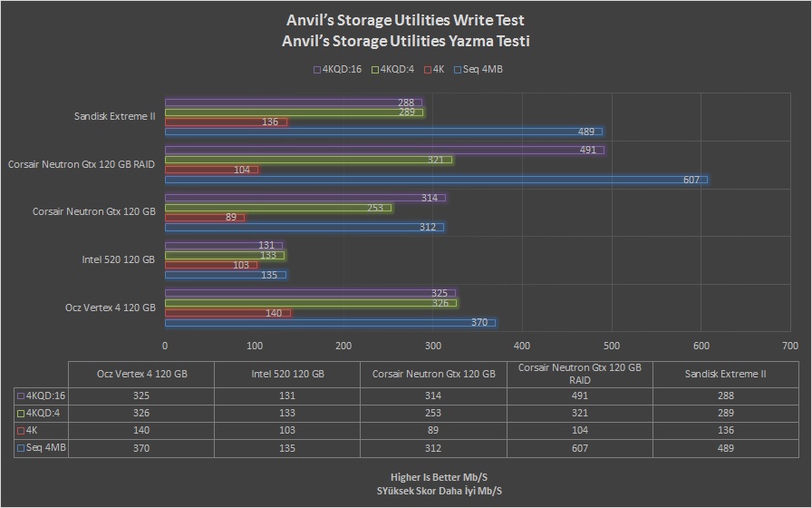This screenshot has height=508, width=812.
Task: Click the 700 value on horizontal axis
Action: point(790,346)
